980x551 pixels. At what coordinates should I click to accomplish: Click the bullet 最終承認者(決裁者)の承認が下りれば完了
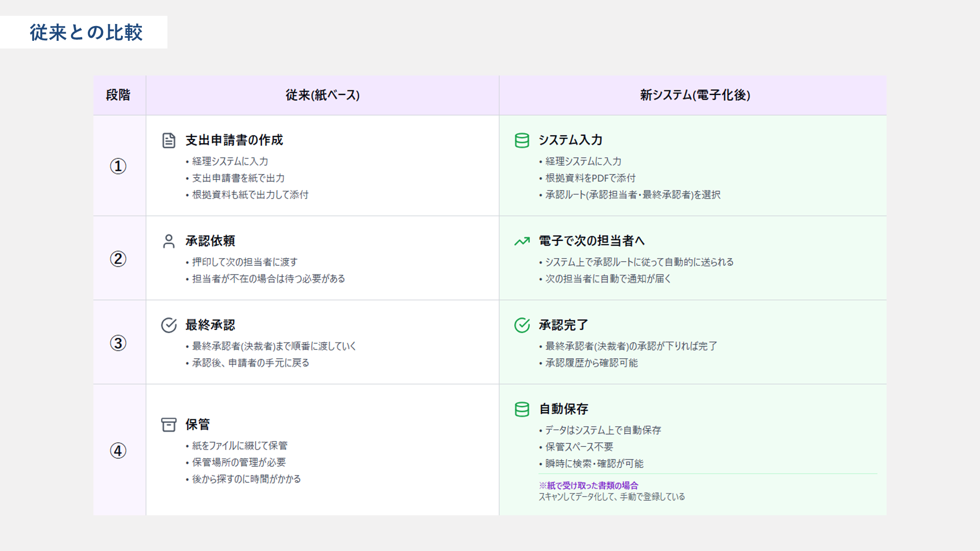(x=628, y=346)
